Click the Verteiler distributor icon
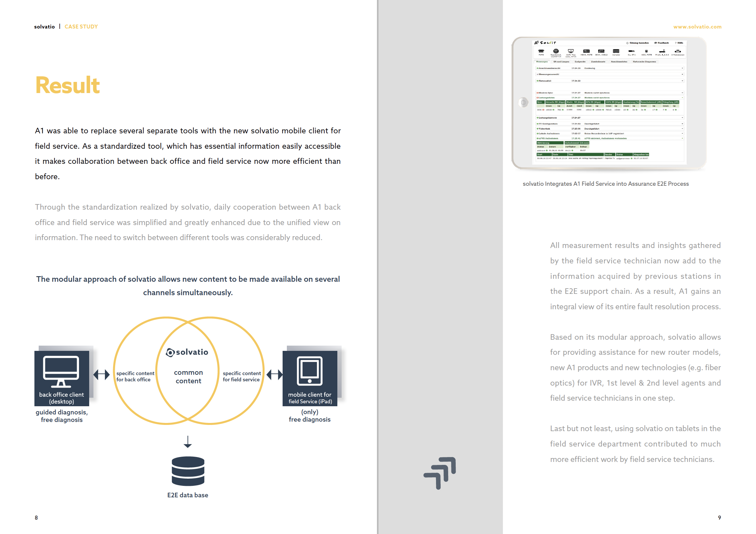This screenshot has height=534, width=756. tap(616, 51)
